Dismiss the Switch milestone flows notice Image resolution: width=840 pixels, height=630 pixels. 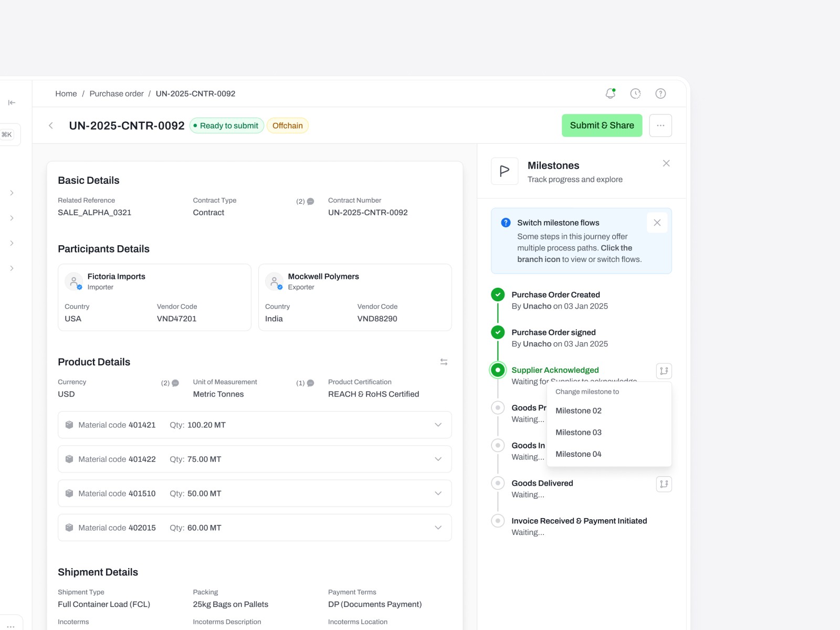pos(657,223)
